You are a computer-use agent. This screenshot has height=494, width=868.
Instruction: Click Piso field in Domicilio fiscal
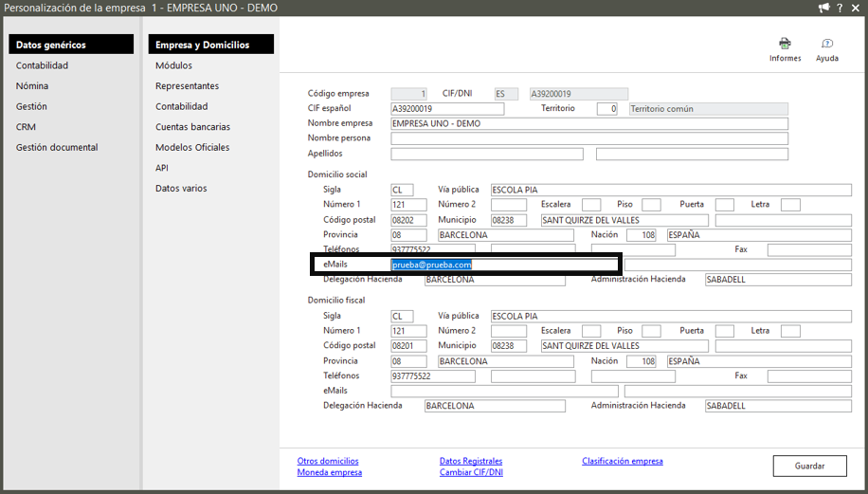[652, 331]
